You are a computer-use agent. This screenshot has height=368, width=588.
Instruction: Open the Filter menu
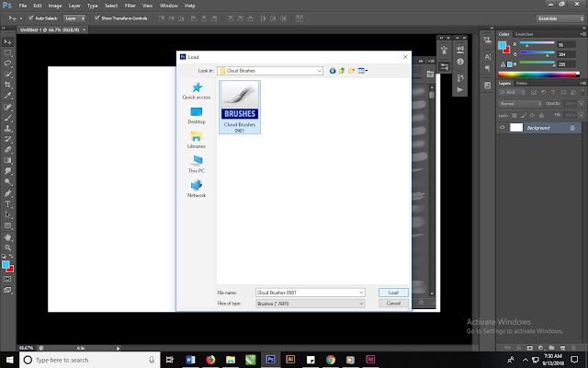click(x=130, y=6)
